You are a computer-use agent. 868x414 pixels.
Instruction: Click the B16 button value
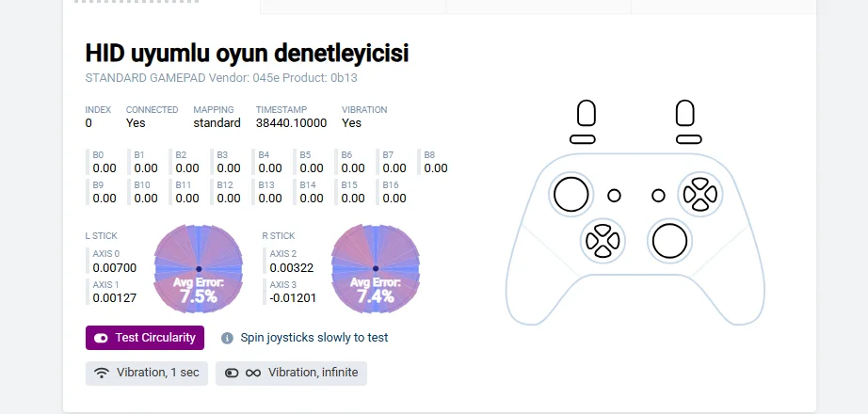(394, 199)
